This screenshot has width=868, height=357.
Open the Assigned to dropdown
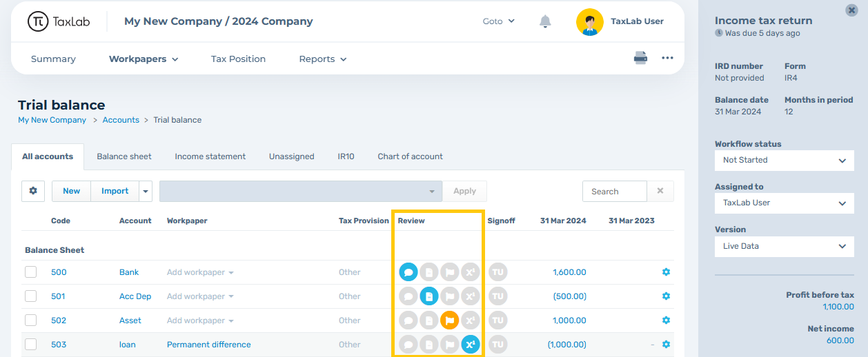785,203
